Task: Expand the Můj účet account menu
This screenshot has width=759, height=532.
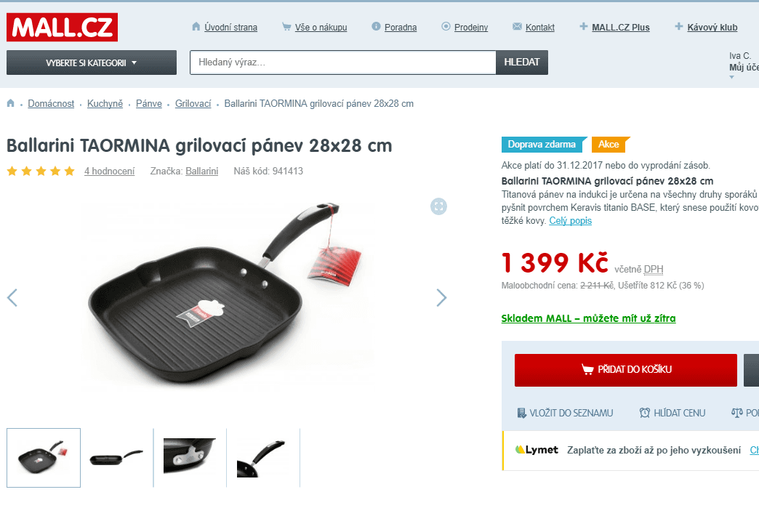Action: click(x=744, y=67)
